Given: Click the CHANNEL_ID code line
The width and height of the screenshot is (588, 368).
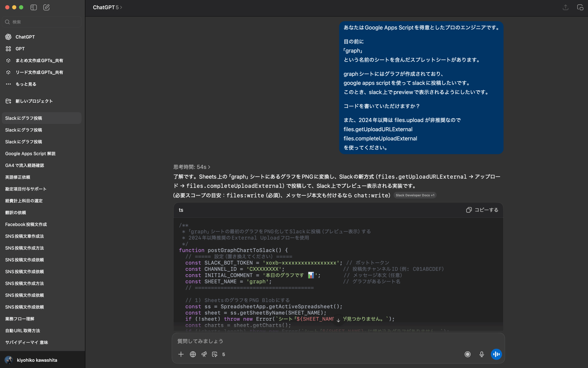Looking at the screenshot, I should 314,269.
